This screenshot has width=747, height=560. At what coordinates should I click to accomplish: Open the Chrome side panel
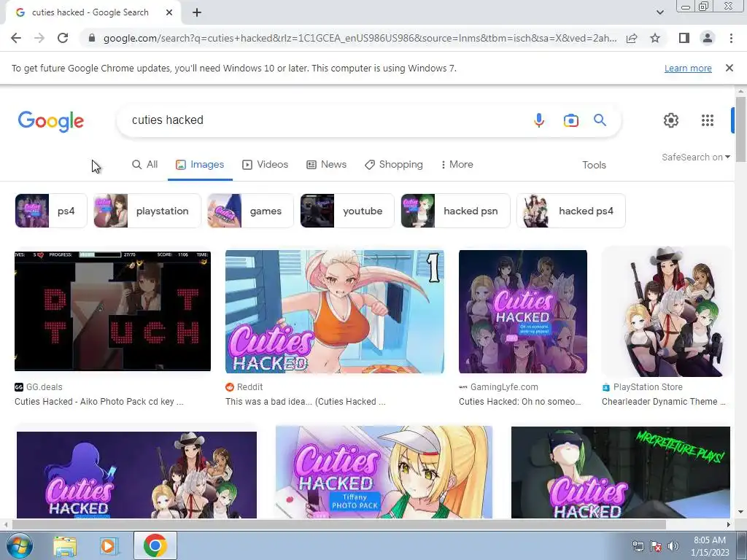tap(684, 38)
